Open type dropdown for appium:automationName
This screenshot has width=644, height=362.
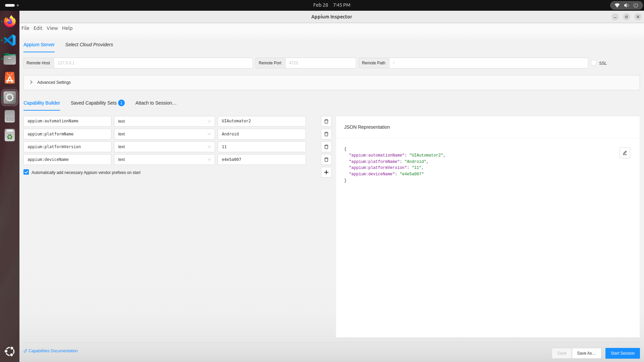[x=164, y=121]
